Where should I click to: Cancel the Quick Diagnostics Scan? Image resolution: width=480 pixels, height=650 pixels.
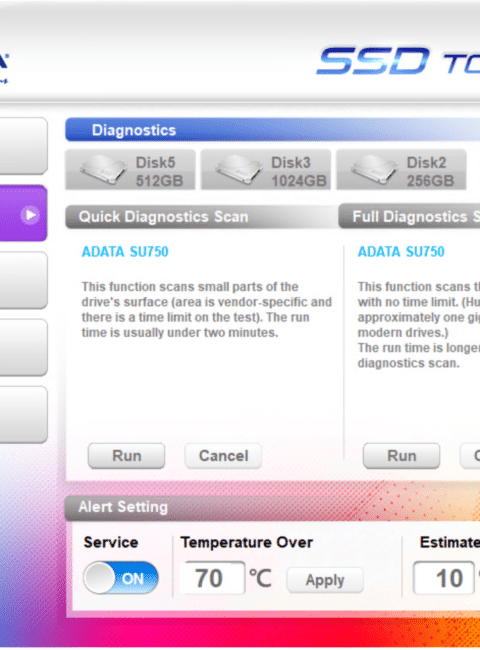click(223, 456)
